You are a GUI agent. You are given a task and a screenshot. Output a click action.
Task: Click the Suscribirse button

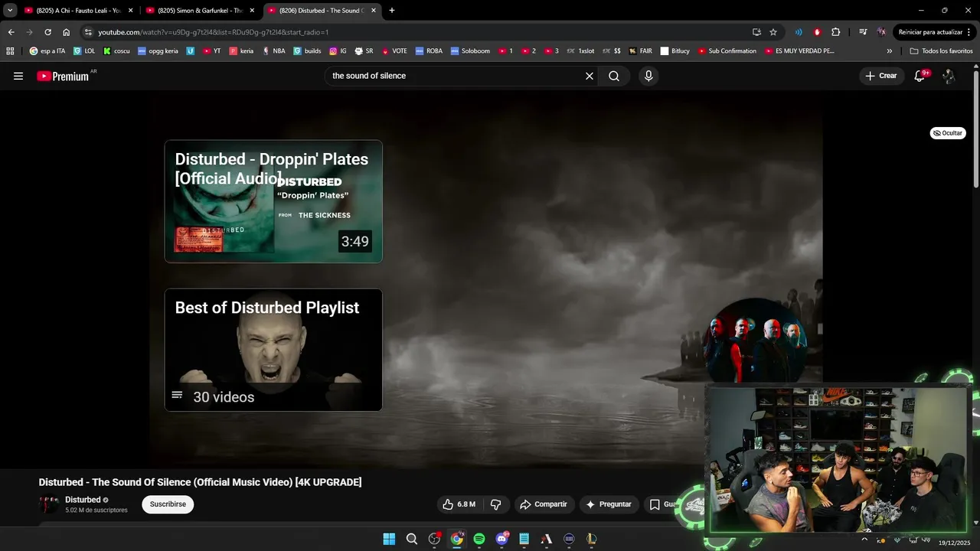[168, 504]
